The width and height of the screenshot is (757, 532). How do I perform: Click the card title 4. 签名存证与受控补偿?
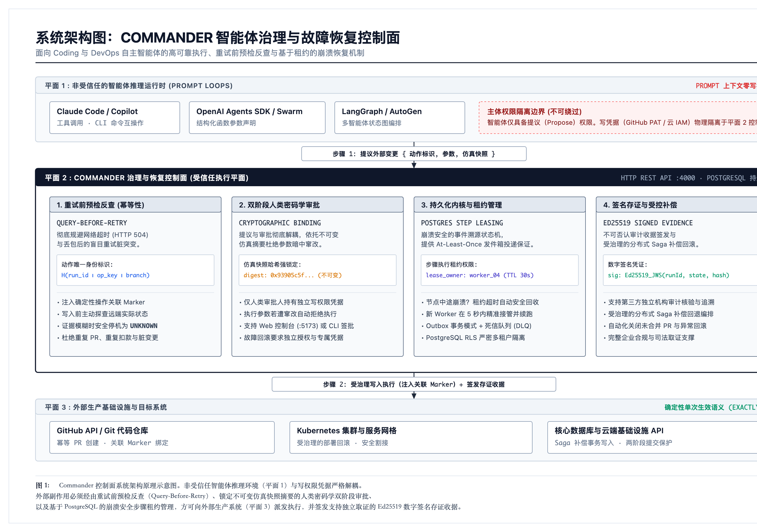point(640,205)
